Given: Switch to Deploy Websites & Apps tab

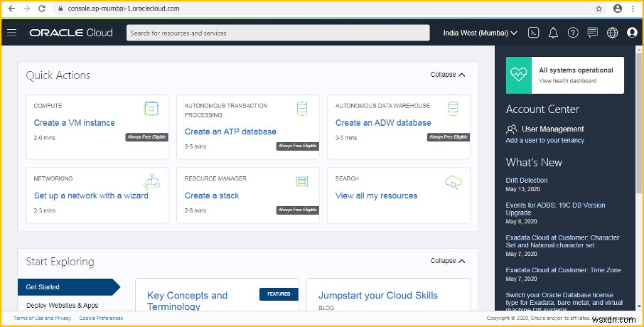Looking at the screenshot, I should click(x=62, y=305).
